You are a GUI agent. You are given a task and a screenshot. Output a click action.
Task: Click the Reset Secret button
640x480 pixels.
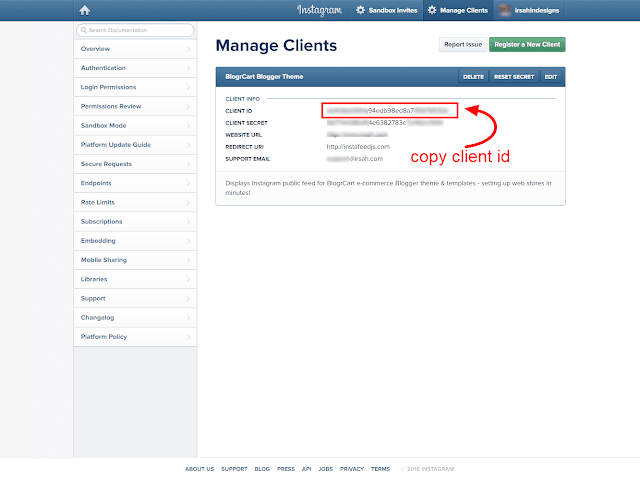[x=514, y=77]
